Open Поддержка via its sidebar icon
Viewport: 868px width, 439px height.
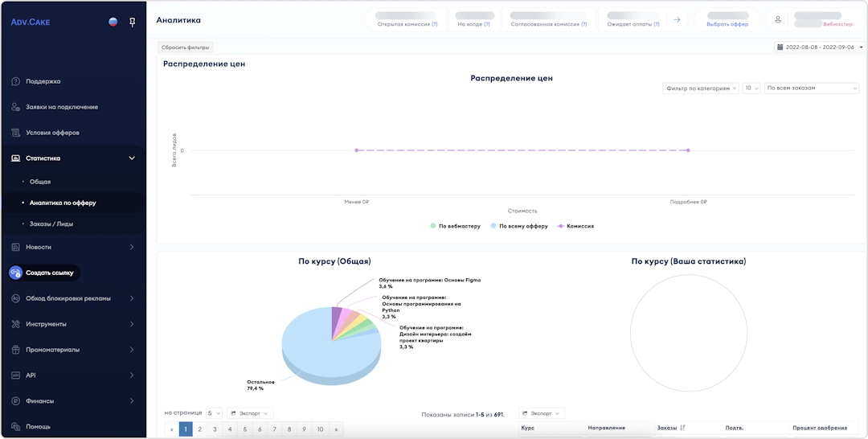pyautogui.click(x=15, y=81)
